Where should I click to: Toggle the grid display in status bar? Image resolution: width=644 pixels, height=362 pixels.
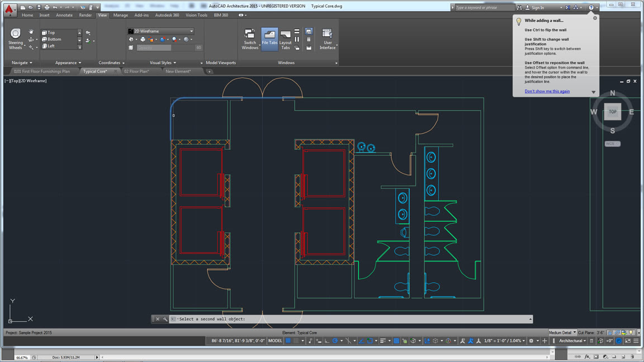click(288, 341)
